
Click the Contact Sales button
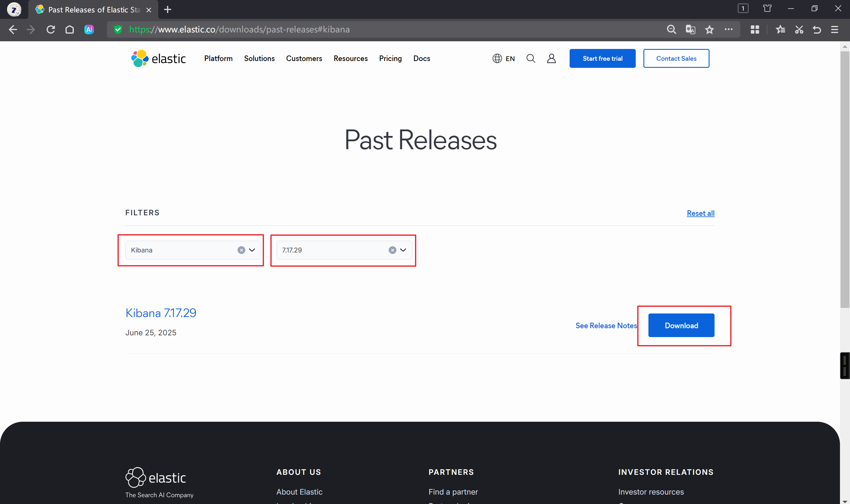pos(676,58)
